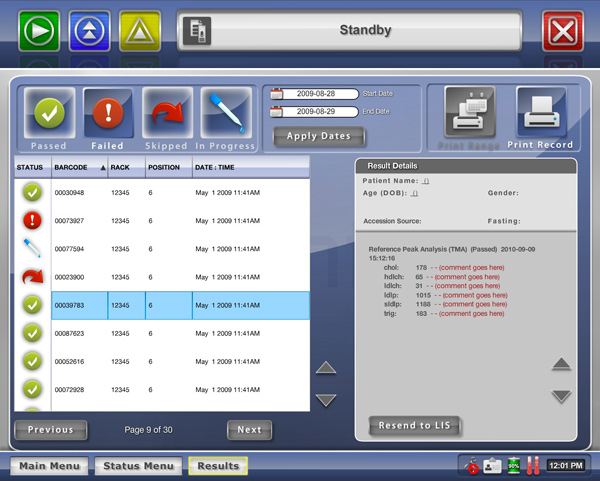Image resolution: width=600 pixels, height=481 pixels.
Task: Click Resend to LIS button
Action: click(414, 426)
